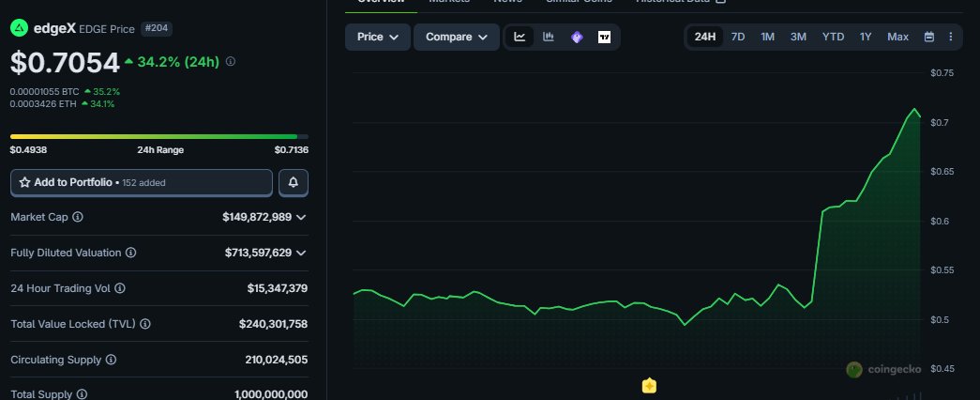Click the #204 rank badge
980x400 pixels.
click(x=157, y=28)
